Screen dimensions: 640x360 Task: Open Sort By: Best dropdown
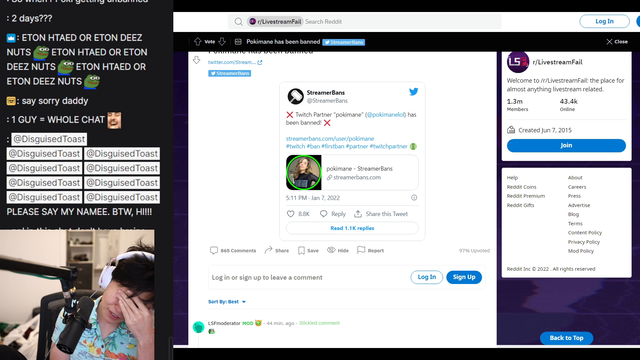[x=227, y=302]
